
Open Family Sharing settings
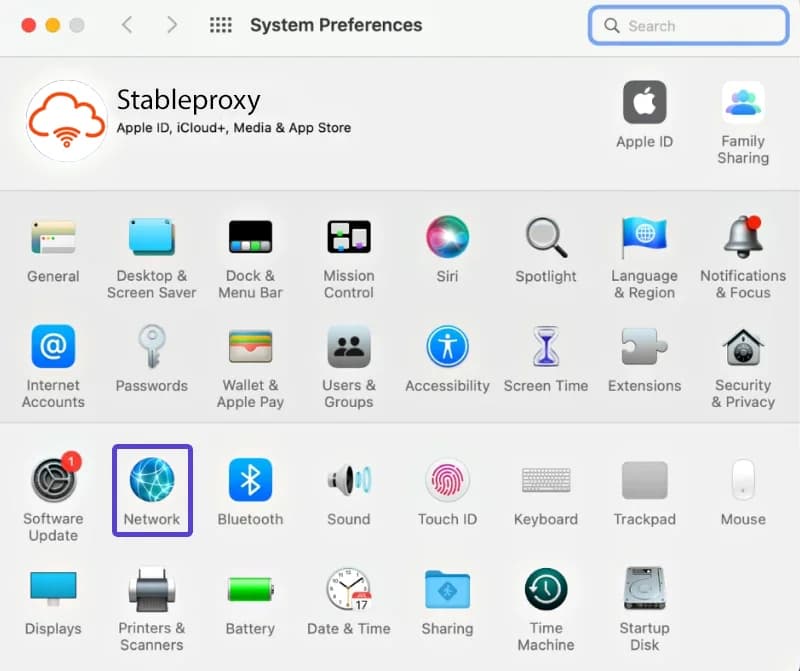743,103
